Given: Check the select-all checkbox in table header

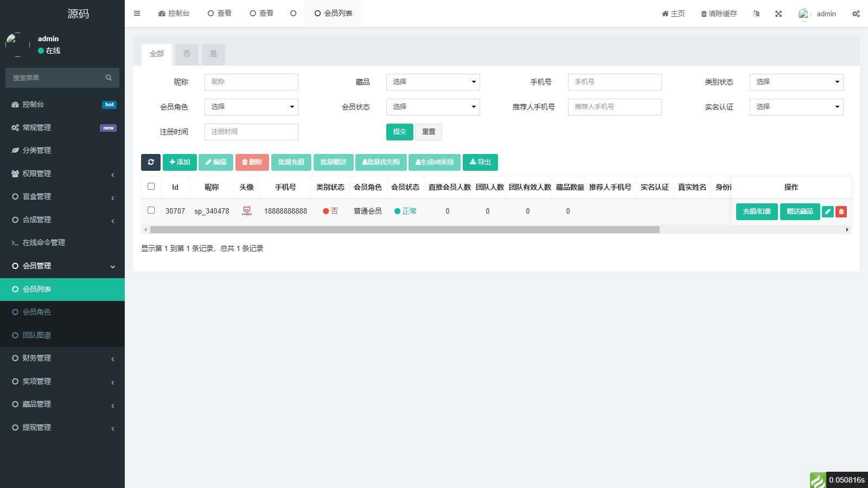Looking at the screenshot, I should coord(151,187).
